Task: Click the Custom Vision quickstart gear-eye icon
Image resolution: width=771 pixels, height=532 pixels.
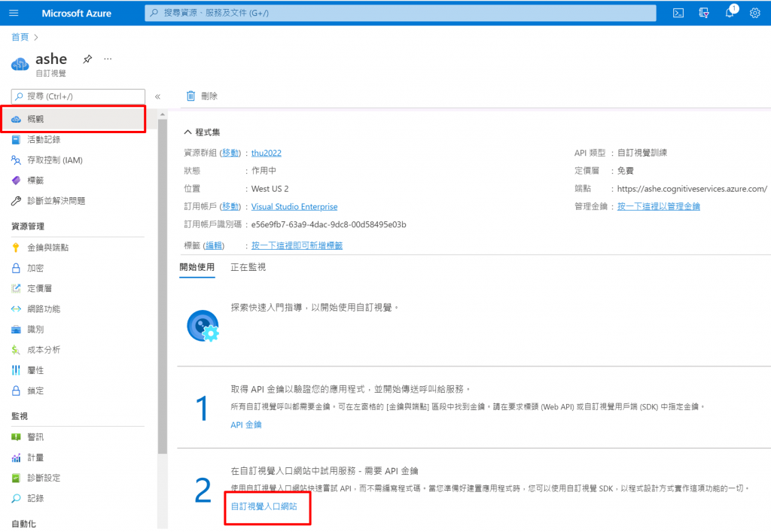Action: (x=203, y=326)
